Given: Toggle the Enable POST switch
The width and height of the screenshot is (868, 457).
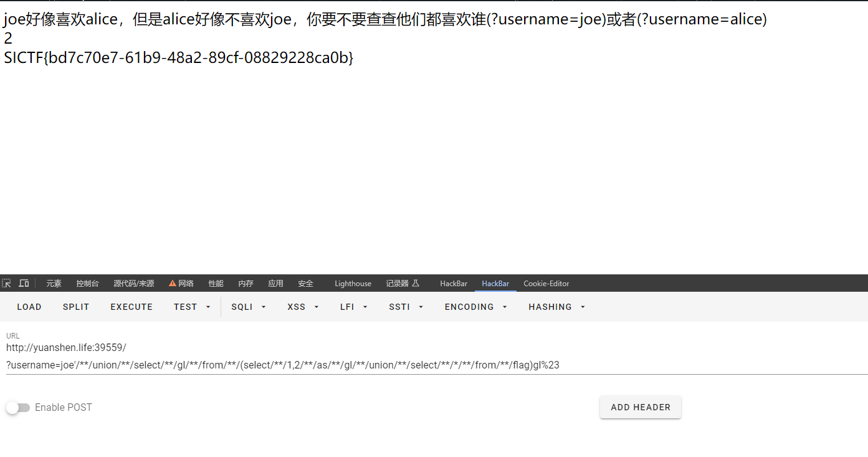Looking at the screenshot, I should pos(18,408).
